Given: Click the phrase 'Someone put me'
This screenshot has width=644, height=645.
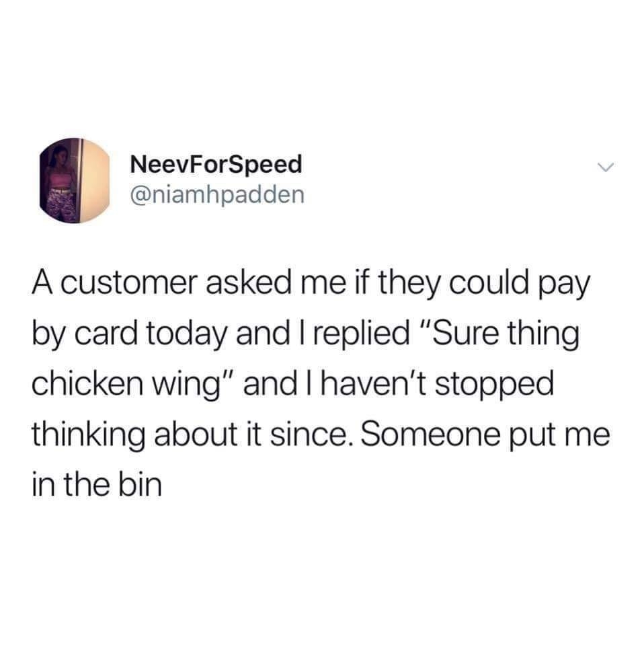Looking at the screenshot, I should pos(485,435).
